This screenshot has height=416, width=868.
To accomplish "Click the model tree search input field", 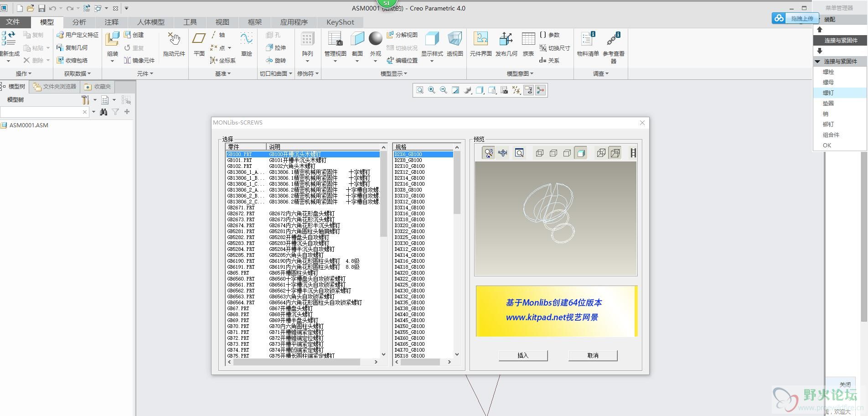I will [44, 112].
